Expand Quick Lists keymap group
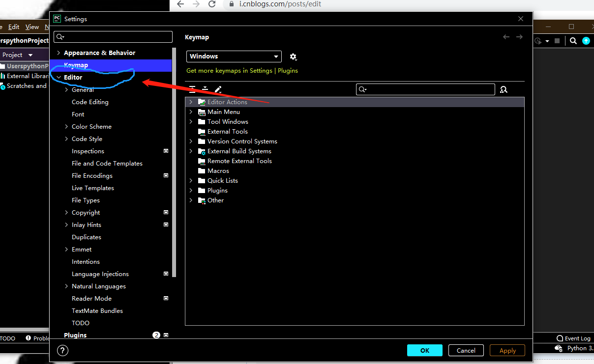The image size is (594, 364). coord(191,180)
